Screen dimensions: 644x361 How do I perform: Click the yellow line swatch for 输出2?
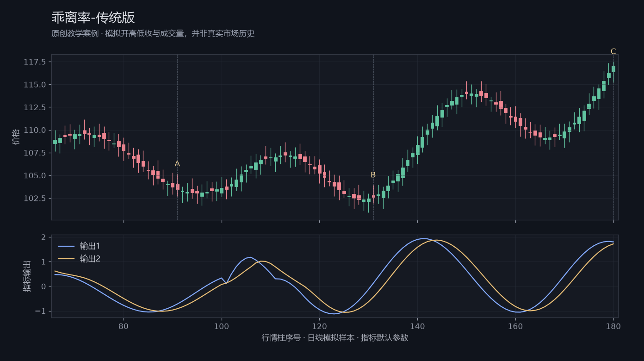pos(66,259)
